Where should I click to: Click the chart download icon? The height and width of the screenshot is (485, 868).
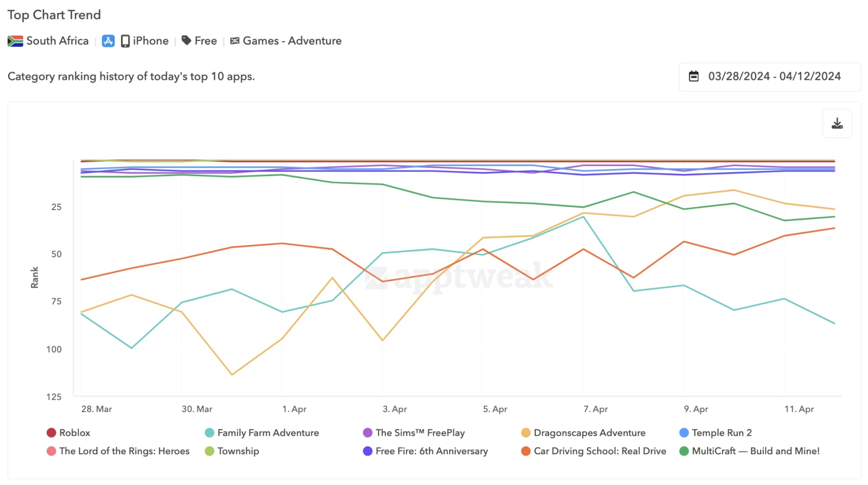[837, 123]
